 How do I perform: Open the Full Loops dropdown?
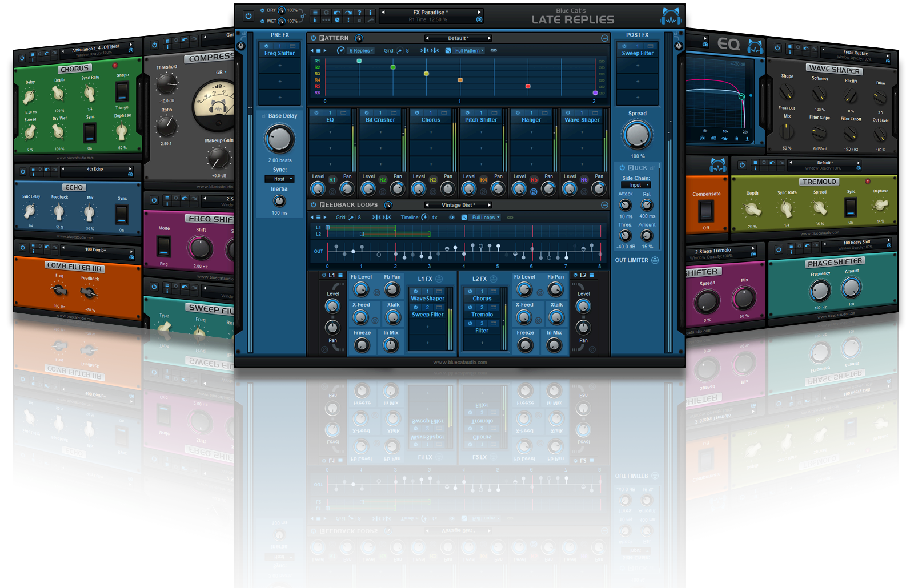[x=486, y=217]
